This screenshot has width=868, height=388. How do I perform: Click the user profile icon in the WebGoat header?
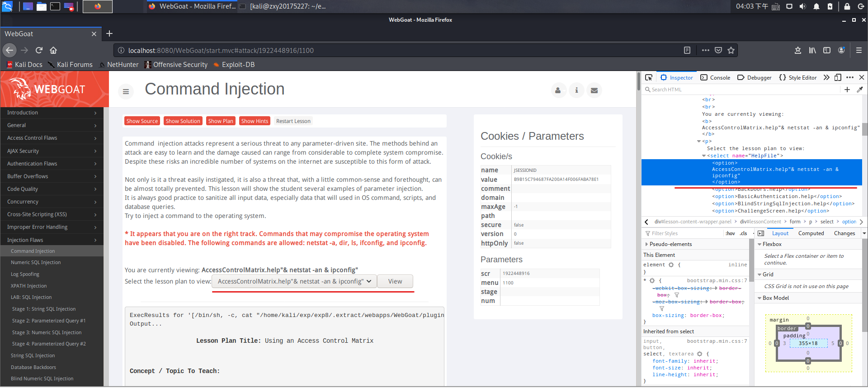[x=558, y=90]
